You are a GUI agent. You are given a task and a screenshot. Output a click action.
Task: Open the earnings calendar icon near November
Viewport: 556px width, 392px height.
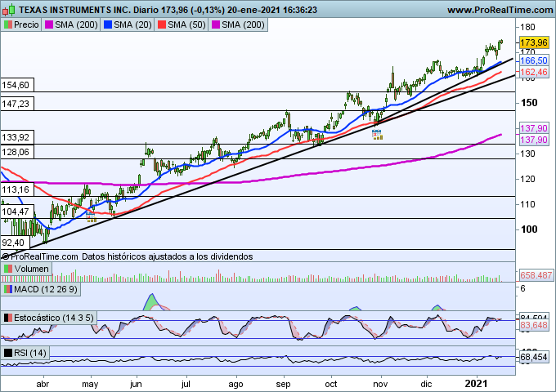pos(377,135)
